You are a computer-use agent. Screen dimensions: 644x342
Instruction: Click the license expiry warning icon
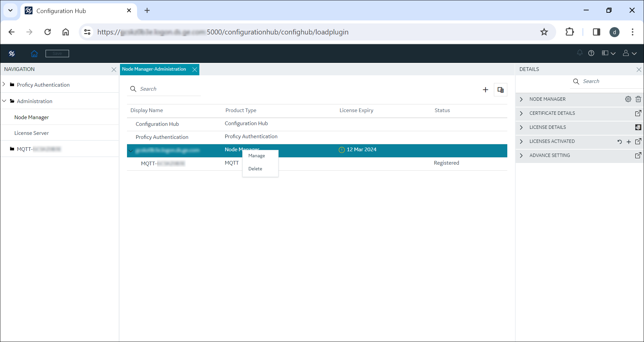coord(342,150)
